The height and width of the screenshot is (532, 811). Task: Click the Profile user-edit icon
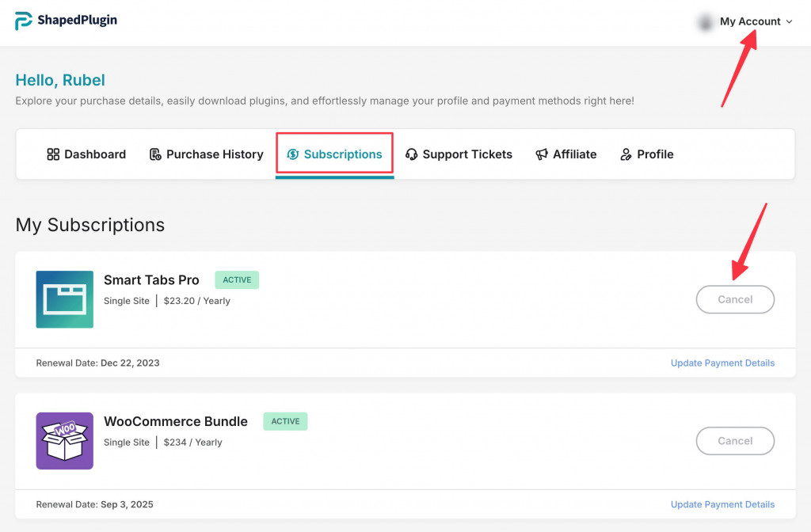[x=626, y=154]
